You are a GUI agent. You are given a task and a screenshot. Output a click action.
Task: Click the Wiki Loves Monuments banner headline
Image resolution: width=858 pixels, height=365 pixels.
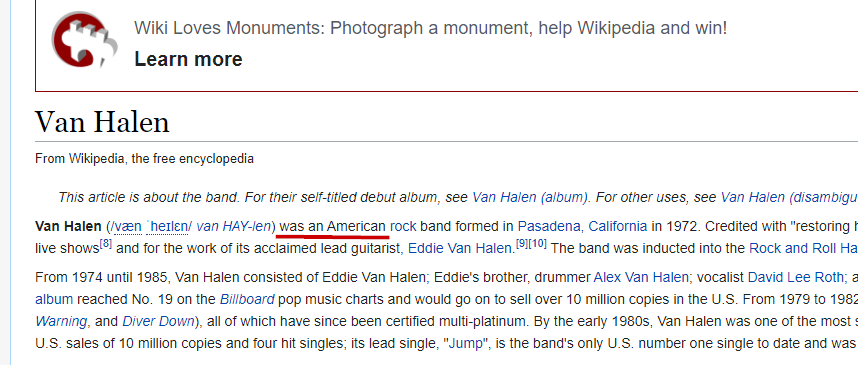coord(431,27)
